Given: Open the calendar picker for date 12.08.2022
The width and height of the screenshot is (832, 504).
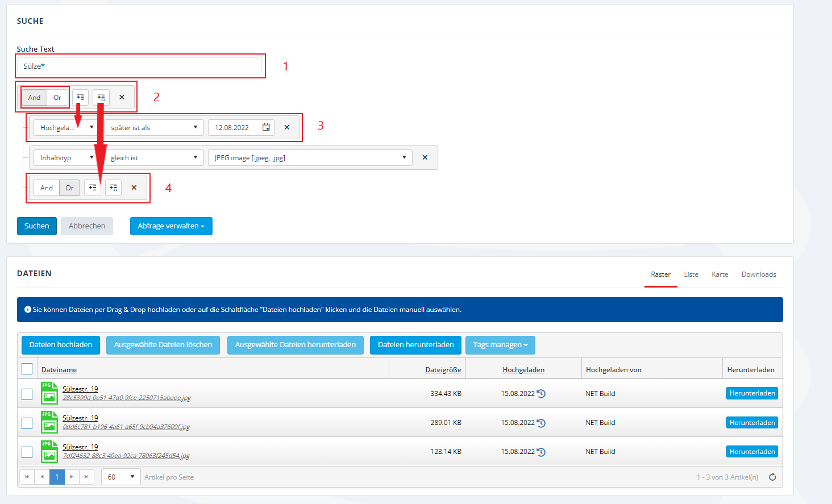Looking at the screenshot, I should [266, 127].
